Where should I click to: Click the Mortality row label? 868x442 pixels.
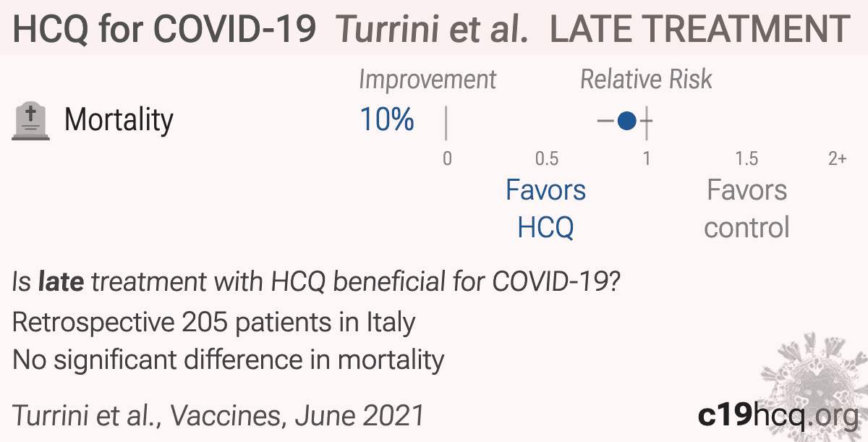119,119
